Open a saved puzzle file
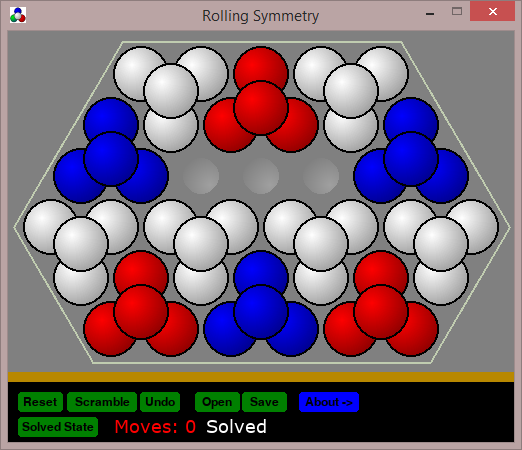Image resolution: width=522 pixels, height=450 pixels. (x=217, y=402)
